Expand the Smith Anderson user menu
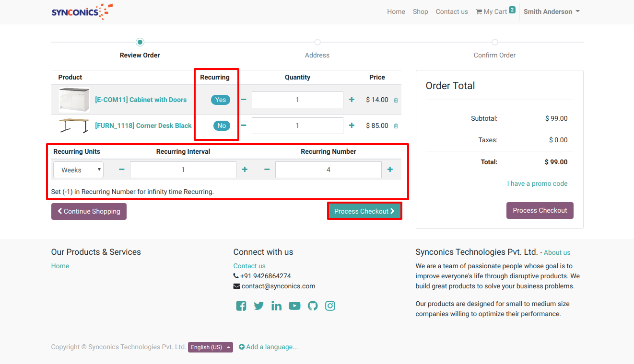634x364 pixels. pyautogui.click(x=551, y=11)
